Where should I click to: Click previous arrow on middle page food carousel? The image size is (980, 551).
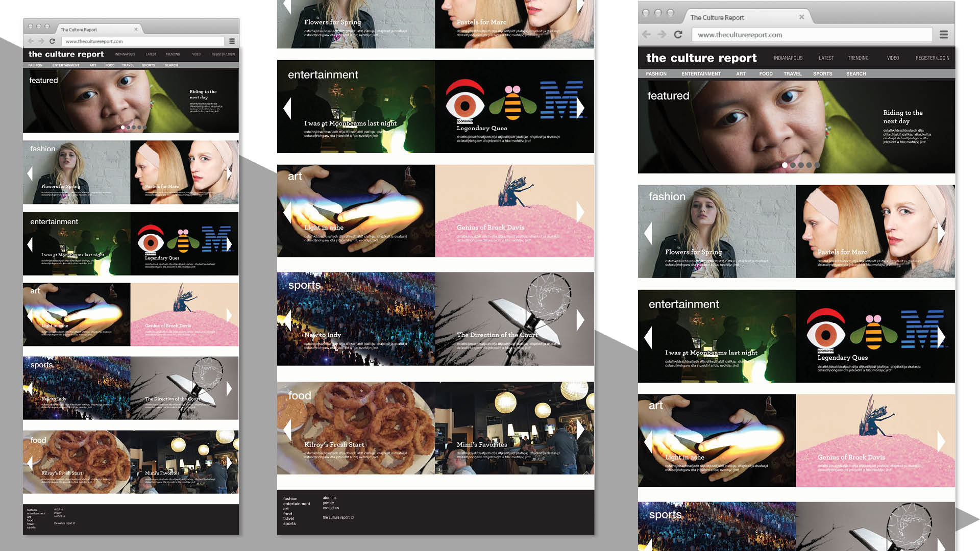[x=287, y=430]
